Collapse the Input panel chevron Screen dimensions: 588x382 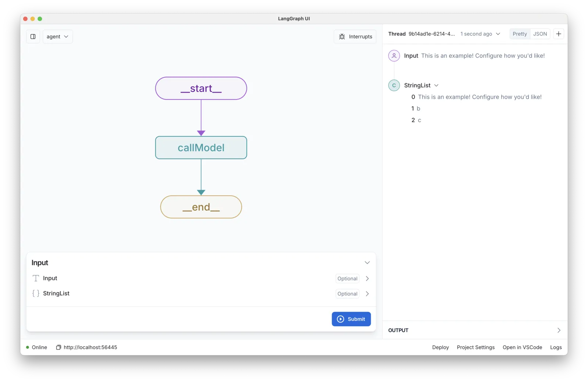(x=367, y=263)
